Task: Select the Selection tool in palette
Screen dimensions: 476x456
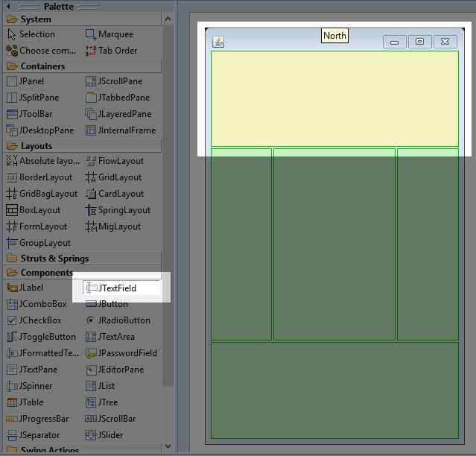Action: pos(31,34)
